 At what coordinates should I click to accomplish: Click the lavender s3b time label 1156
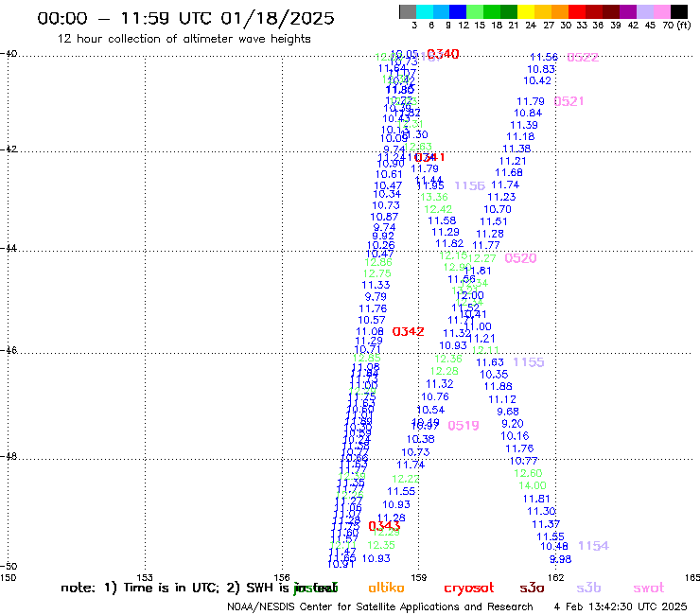(469, 185)
